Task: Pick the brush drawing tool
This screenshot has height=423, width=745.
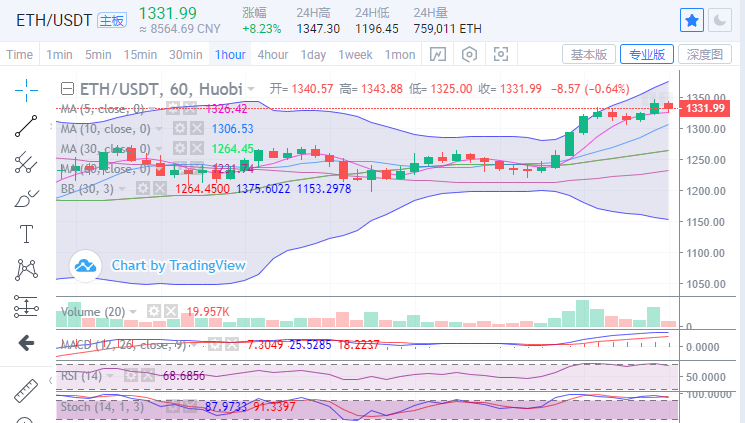Action: [x=26, y=199]
